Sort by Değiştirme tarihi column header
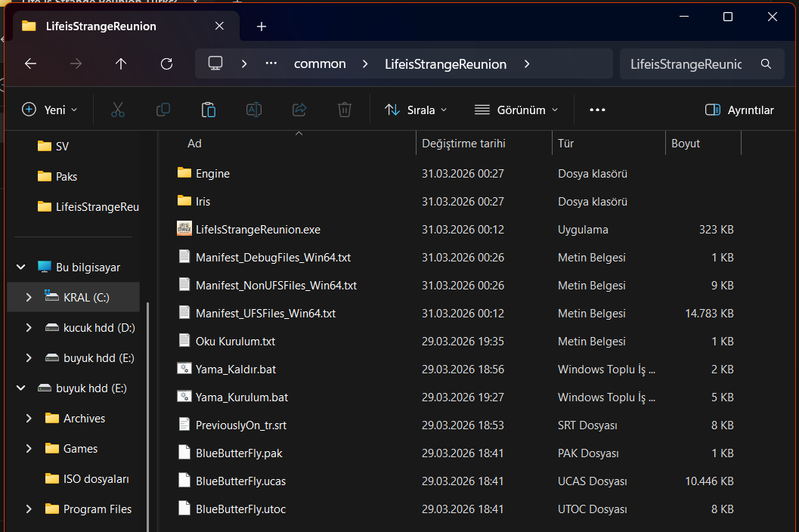The width and height of the screenshot is (799, 532). (x=463, y=144)
